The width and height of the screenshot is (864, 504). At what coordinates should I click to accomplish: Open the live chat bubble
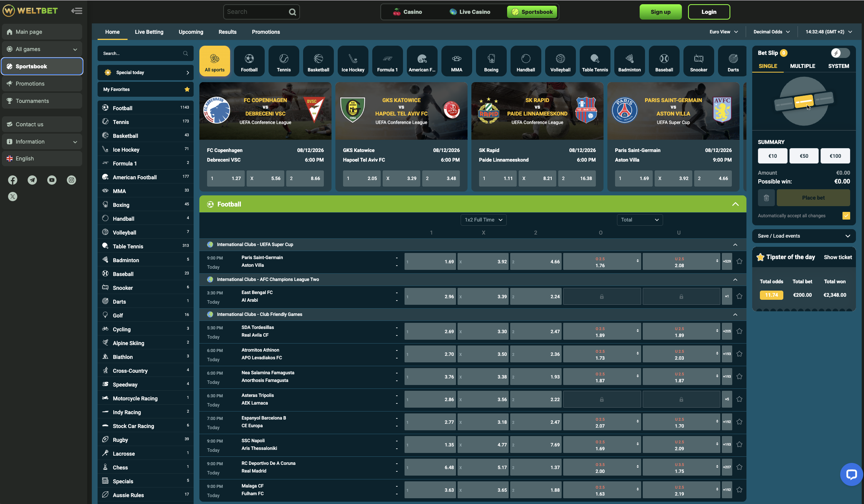click(x=851, y=474)
